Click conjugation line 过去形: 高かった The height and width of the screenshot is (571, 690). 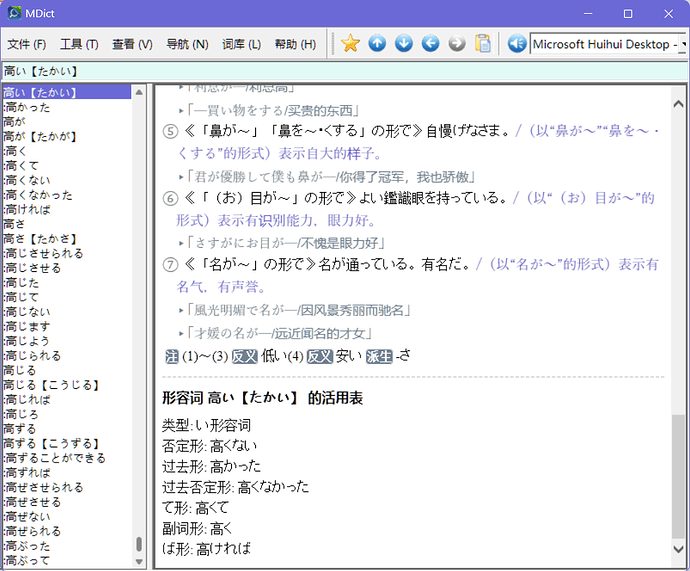211,466
